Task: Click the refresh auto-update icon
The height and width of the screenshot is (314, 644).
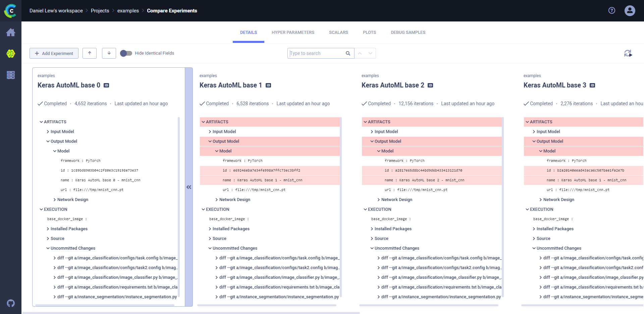Action: 628,53
